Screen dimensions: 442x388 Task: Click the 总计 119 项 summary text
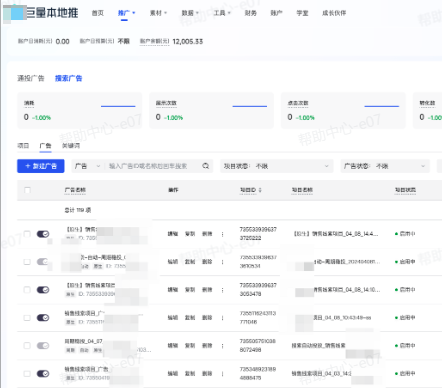click(x=78, y=210)
